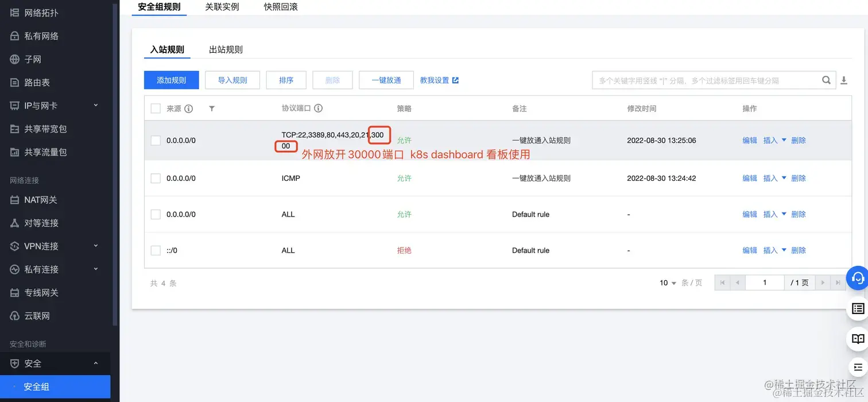Viewport: 868px width, 402px height.
Task: Check the ::/0 rule row checkbox
Action: (156, 250)
